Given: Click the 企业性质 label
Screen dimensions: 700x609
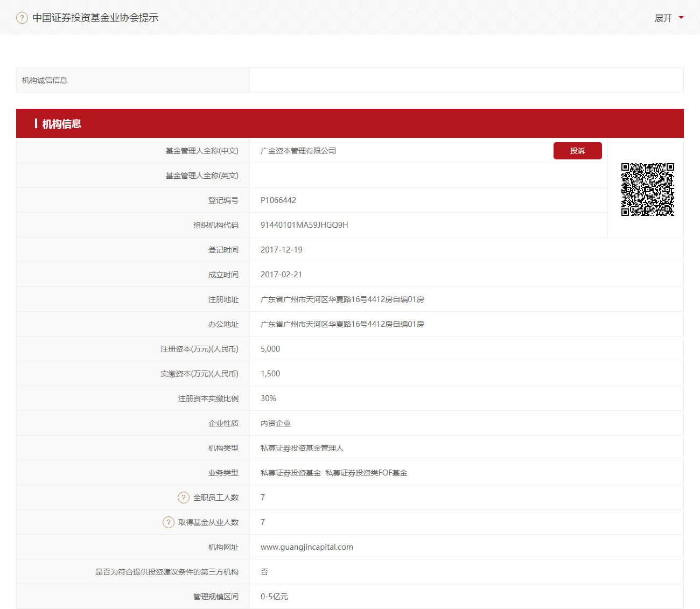Looking at the screenshot, I should 223,423.
